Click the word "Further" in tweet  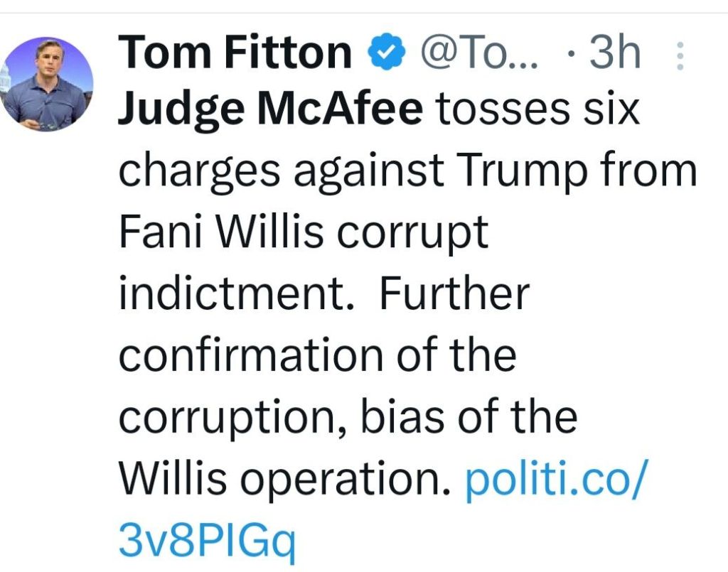tap(454, 293)
